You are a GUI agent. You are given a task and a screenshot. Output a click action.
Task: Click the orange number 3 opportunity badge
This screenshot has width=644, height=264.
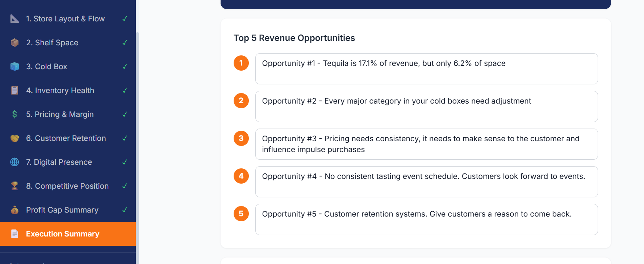tap(241, 138)
